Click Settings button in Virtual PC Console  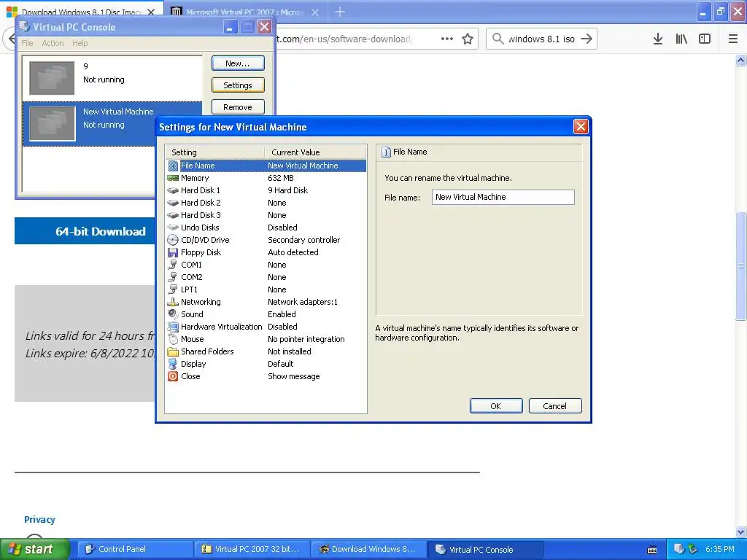pos(238,85)
